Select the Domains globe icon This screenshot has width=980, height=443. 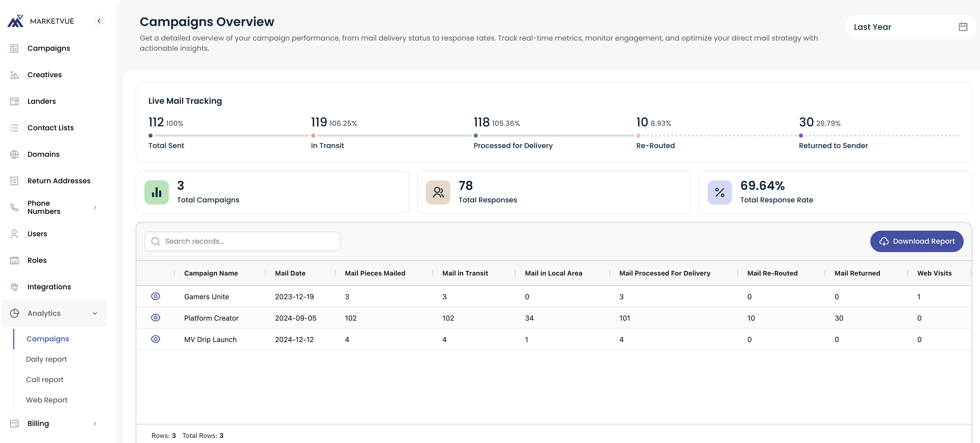[x=15, y=154]
